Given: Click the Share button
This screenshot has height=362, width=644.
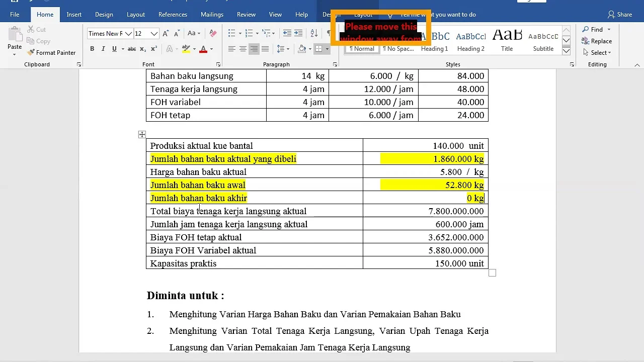Looking at the screenshot, I should coord(620,15).
